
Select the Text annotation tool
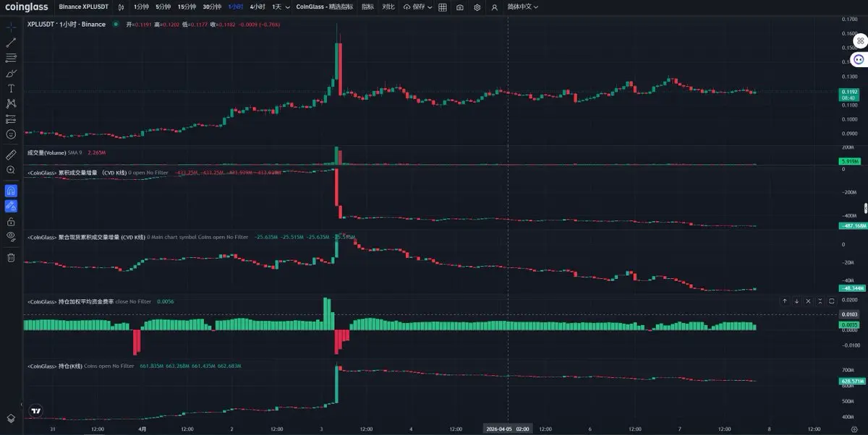11,88
